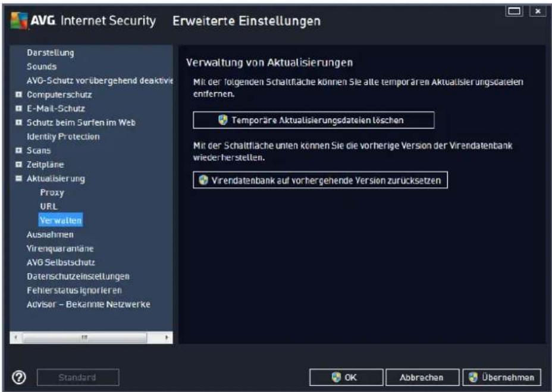Screen dimensions: 552x392
Task: Click the sidebar horizontal scrollbar thumb
Action: click(x=84, y=337)
